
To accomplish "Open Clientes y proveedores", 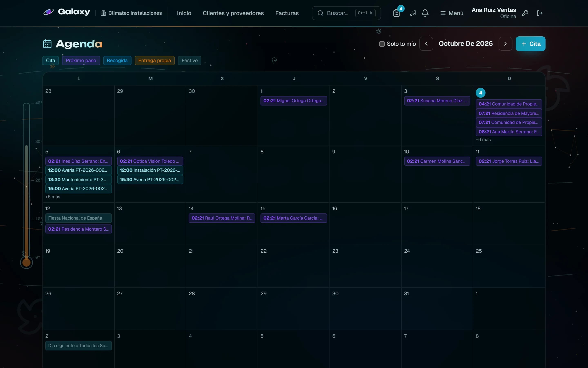I will 233,13.
